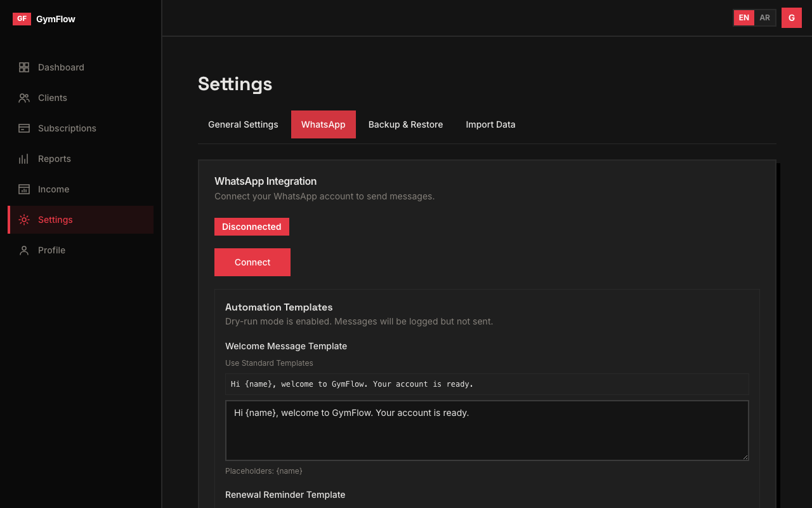Click the Profile person icon

(x=24, y=250)
